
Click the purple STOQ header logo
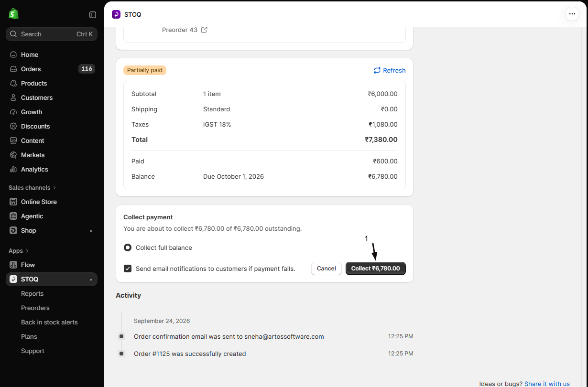click(x=116, y=14)
